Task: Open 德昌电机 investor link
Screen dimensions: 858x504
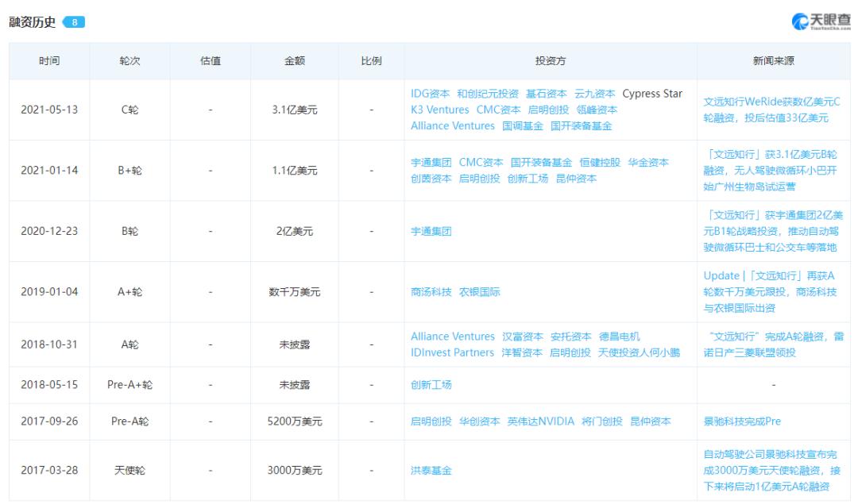Action: coord(619,337)
